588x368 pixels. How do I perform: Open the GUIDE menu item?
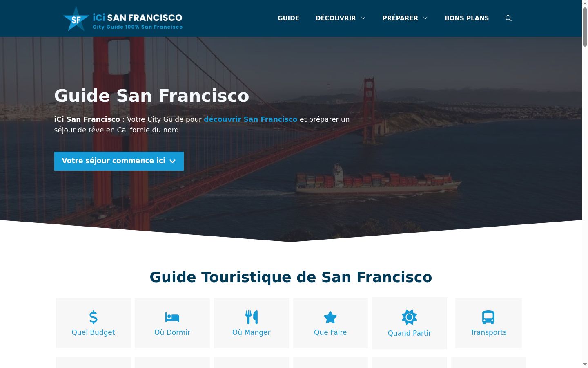click(288, 18)
